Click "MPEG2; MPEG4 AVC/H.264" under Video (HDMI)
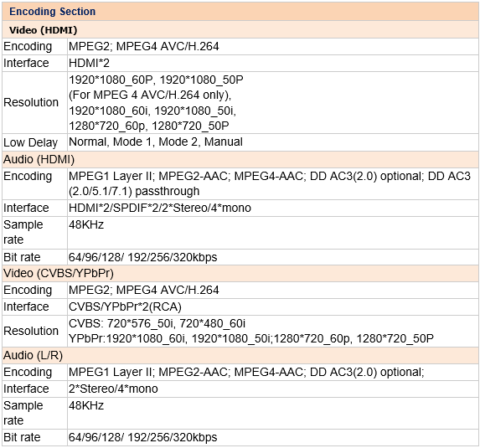Screen dimensions: 480x448 pyautogui.click(x=143, y=47)
